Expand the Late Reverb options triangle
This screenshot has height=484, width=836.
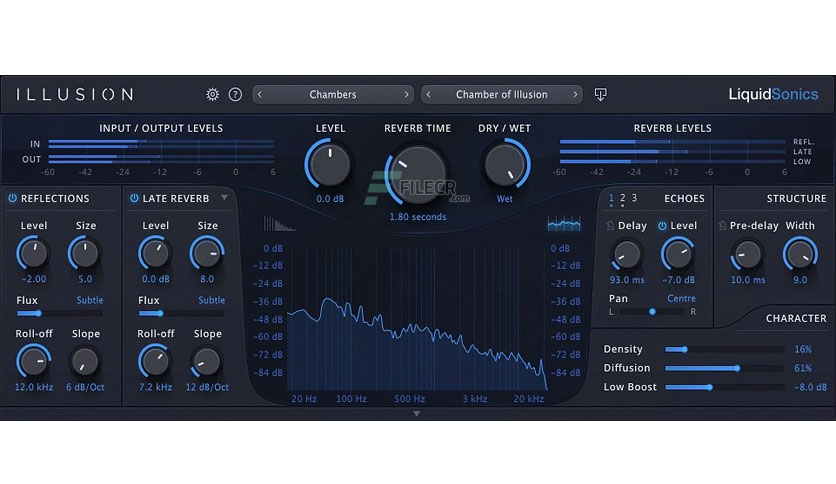[224, 198]
